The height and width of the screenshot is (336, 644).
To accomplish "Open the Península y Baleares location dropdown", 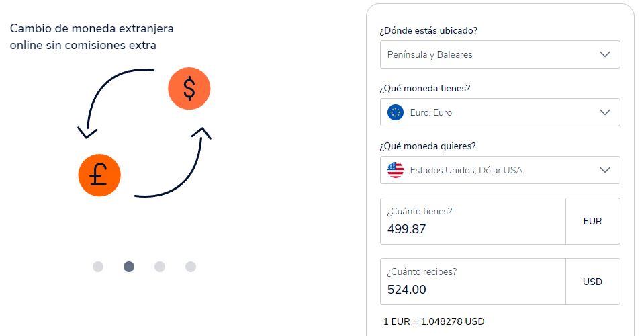I will pos(500,54).
